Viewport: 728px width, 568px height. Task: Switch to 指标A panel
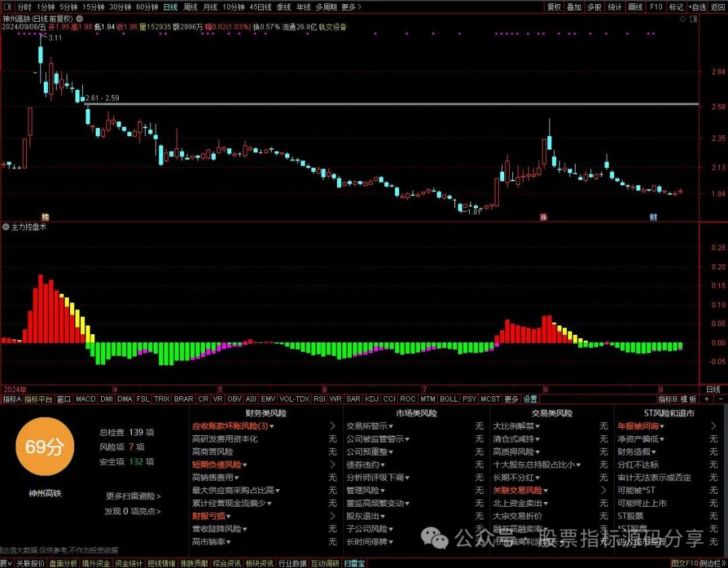(12, 399)
